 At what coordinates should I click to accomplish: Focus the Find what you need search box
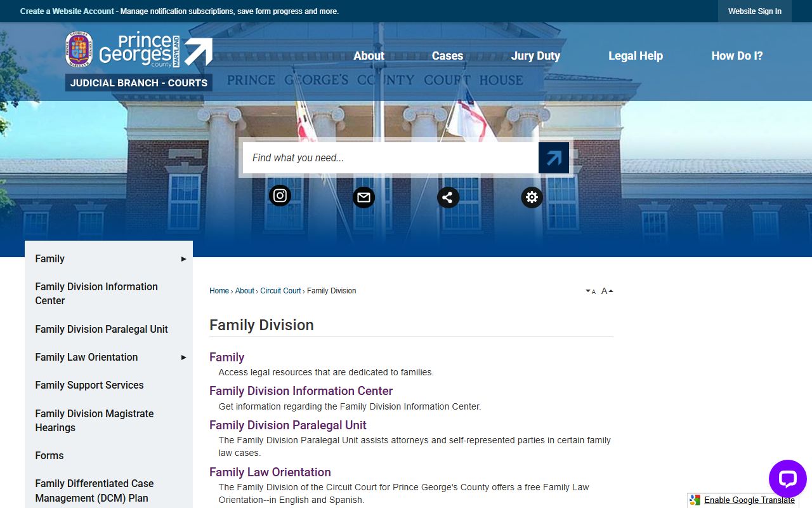tap(390, 158)
